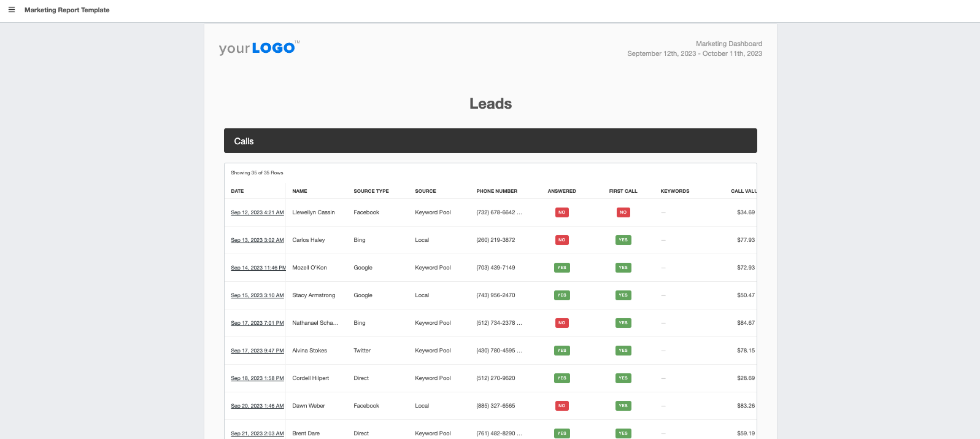The image size is (980, 439).
Task: Select the name Brent Dare
Action: [x=306, y=433]
